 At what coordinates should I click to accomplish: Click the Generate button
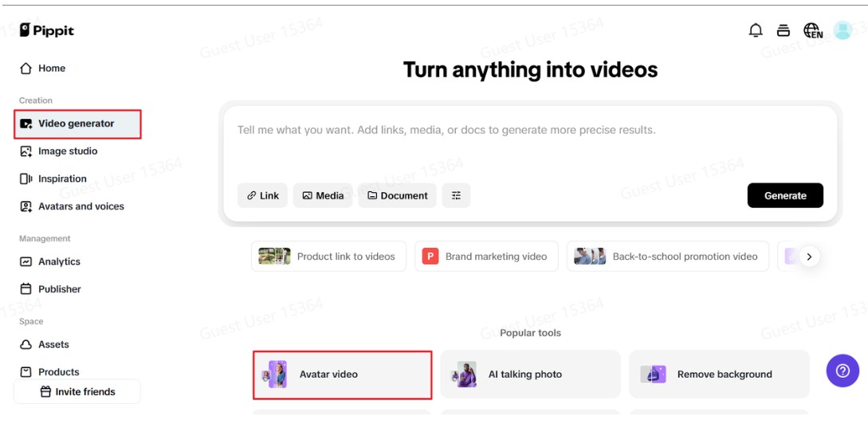click(785, 195)
